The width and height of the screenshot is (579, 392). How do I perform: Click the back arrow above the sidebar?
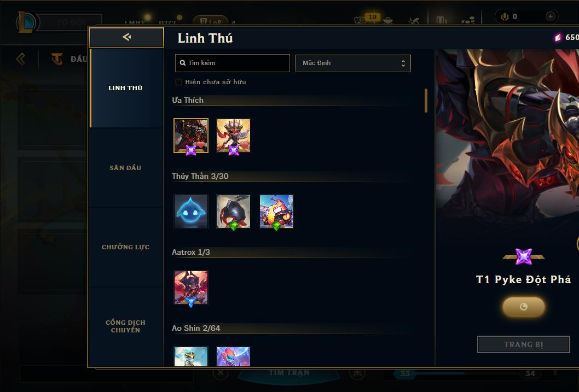126,37
